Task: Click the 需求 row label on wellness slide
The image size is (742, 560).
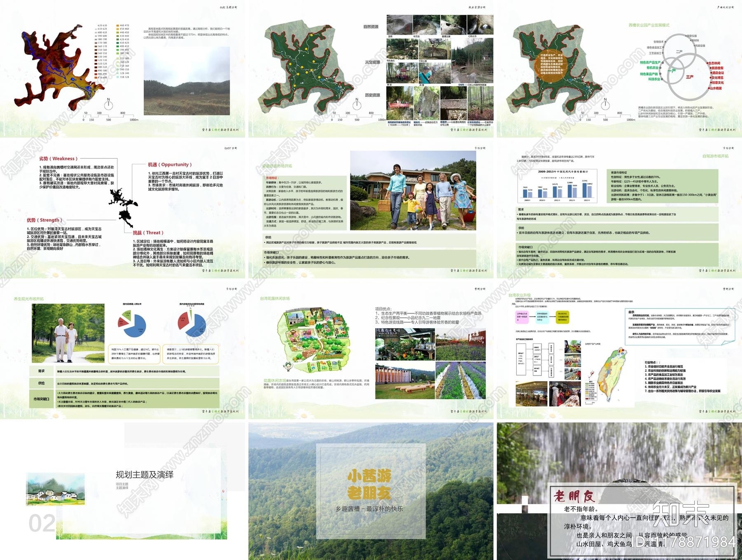Action: coord(41,371)
